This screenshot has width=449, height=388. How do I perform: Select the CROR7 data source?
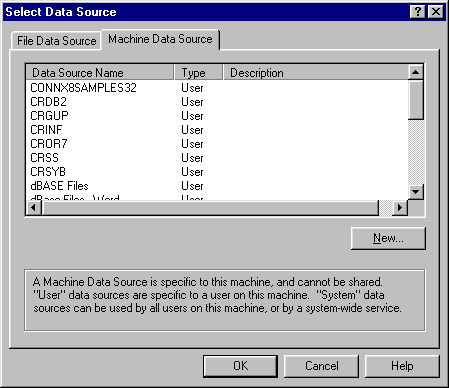click(49, 144)
